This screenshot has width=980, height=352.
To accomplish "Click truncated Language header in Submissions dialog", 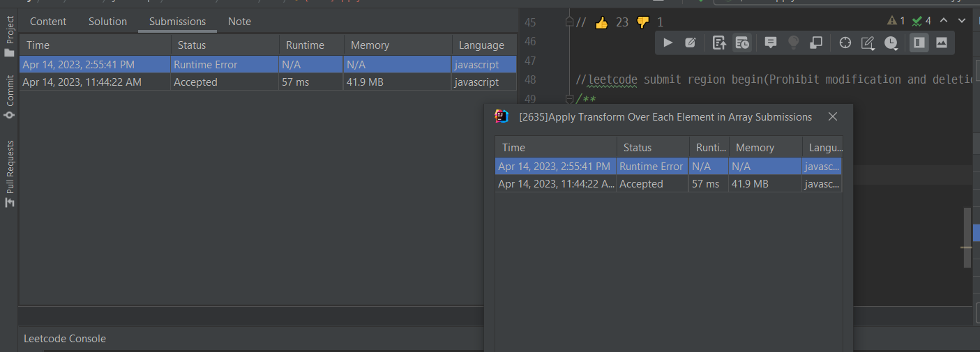I will click(x=822, y=148).
